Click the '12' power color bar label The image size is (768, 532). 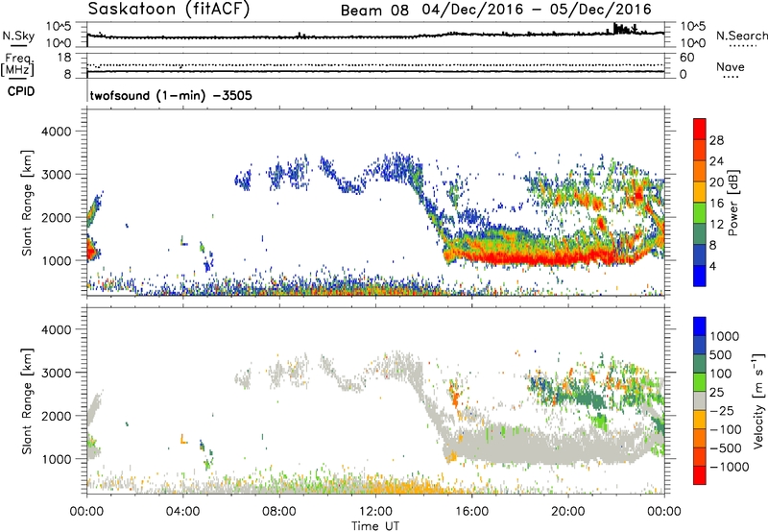[716, 225]
